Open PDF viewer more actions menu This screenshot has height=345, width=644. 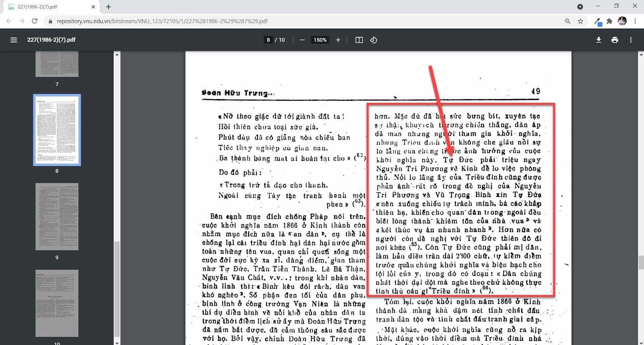[631, 40]
